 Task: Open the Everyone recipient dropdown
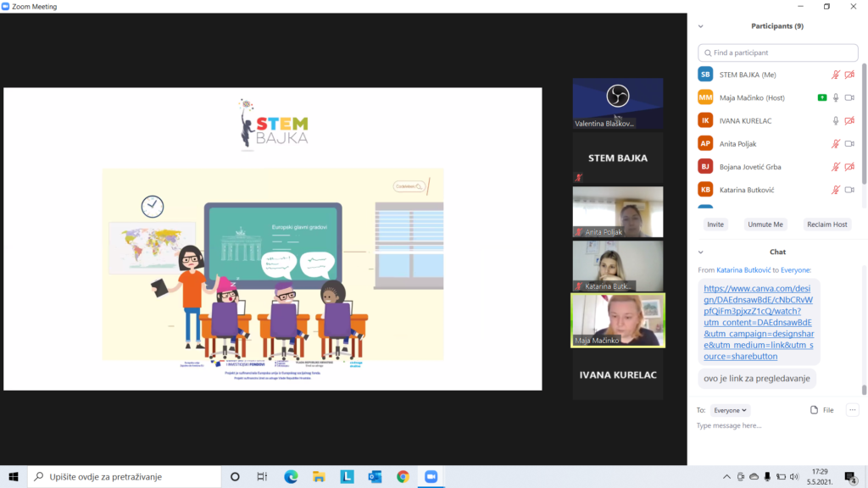click(x=730, y=410)
